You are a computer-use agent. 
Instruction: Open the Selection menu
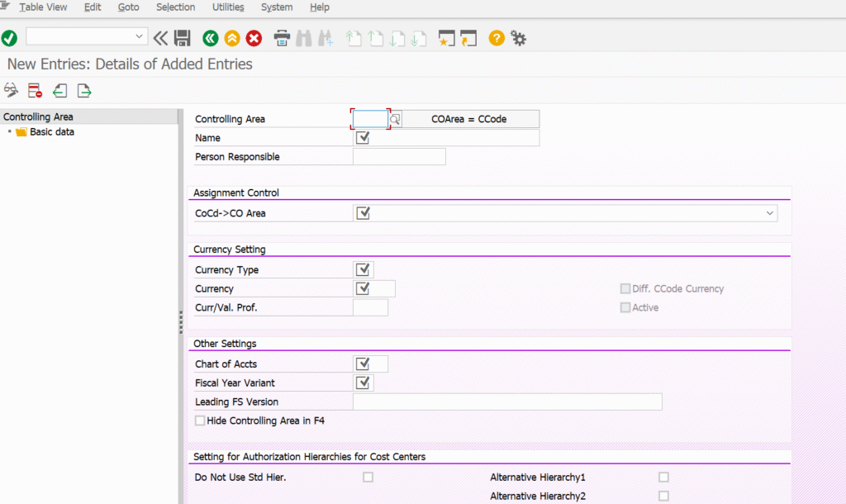[x=175, y=7]
